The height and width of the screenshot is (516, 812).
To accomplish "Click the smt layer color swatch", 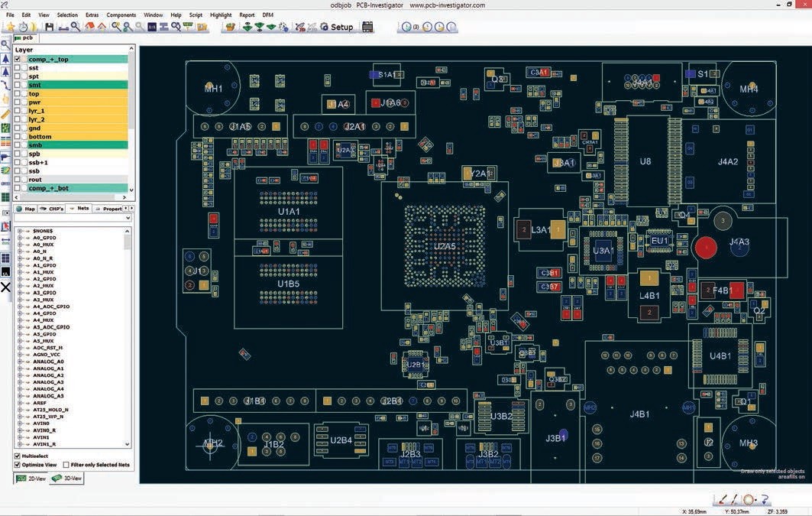I will point(24,86).
